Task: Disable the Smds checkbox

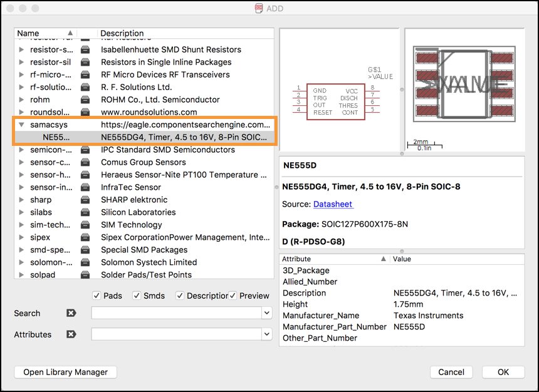Action: coord(137,296)
